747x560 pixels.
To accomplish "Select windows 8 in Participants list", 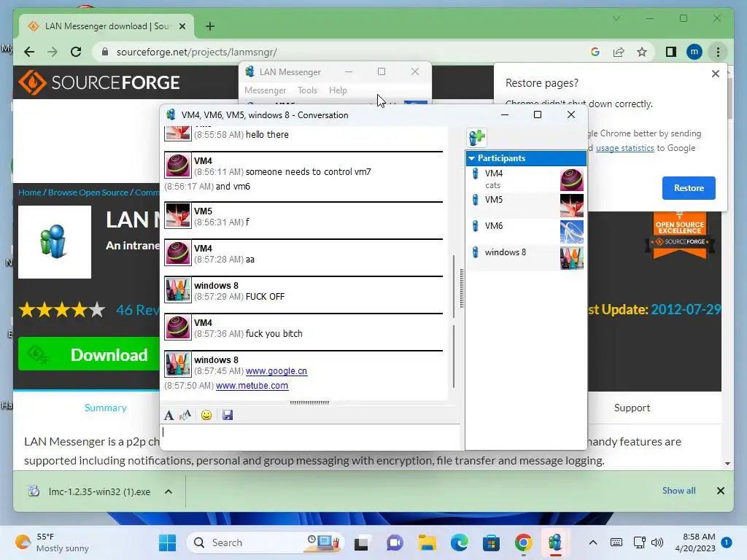I will 526,258.
